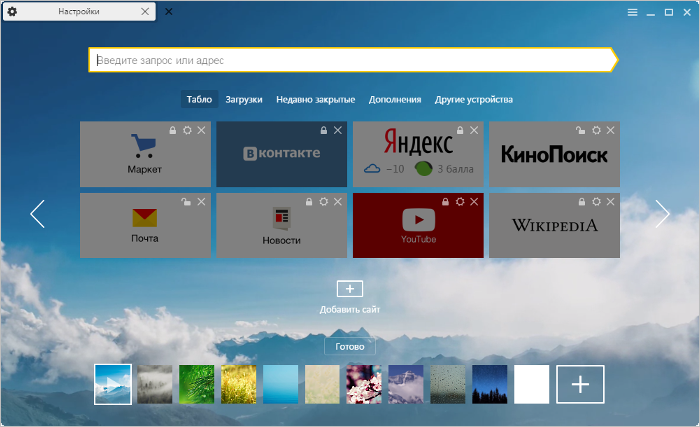
Task: Choose the animated mountain sky background thumbnail
Action: click(x=113, y=384)
